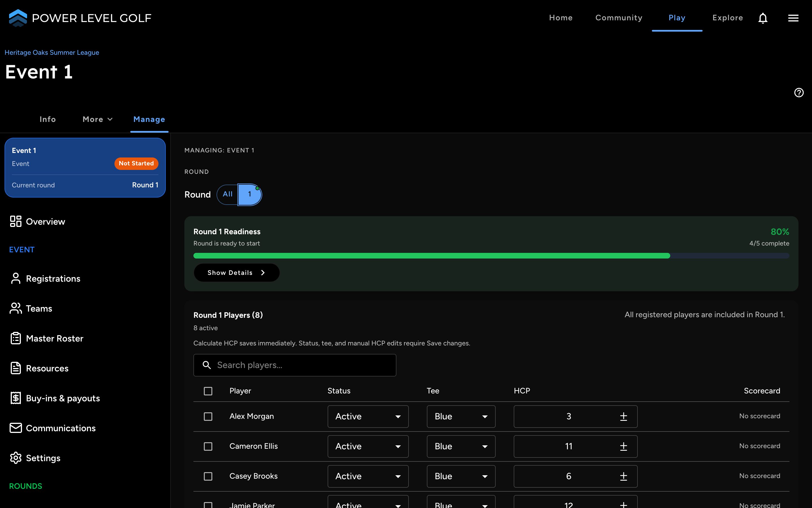Click the Overview dashboard icon

coord(16,222)
